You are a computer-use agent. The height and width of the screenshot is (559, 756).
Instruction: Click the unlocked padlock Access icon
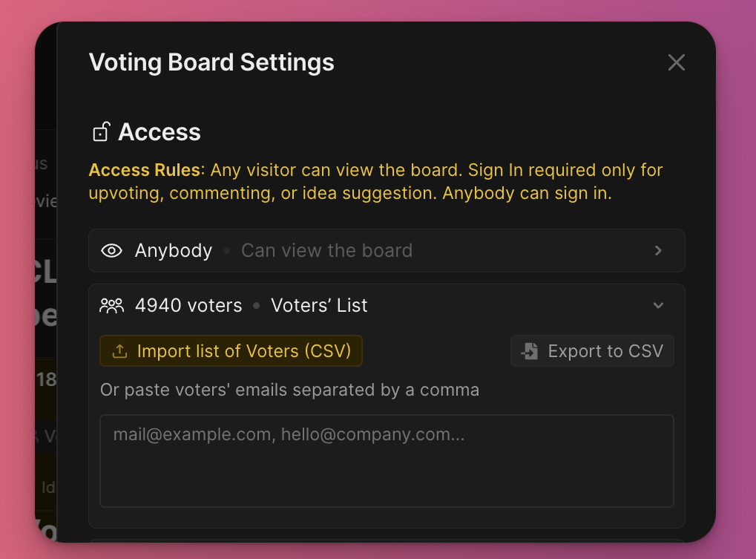coord(101,131)
